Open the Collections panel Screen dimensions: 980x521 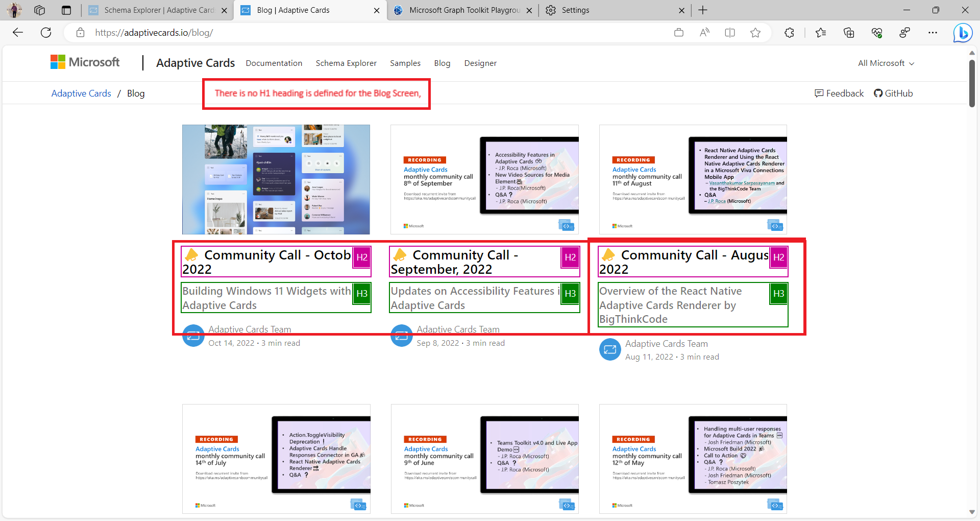click(x=849, y=32)
